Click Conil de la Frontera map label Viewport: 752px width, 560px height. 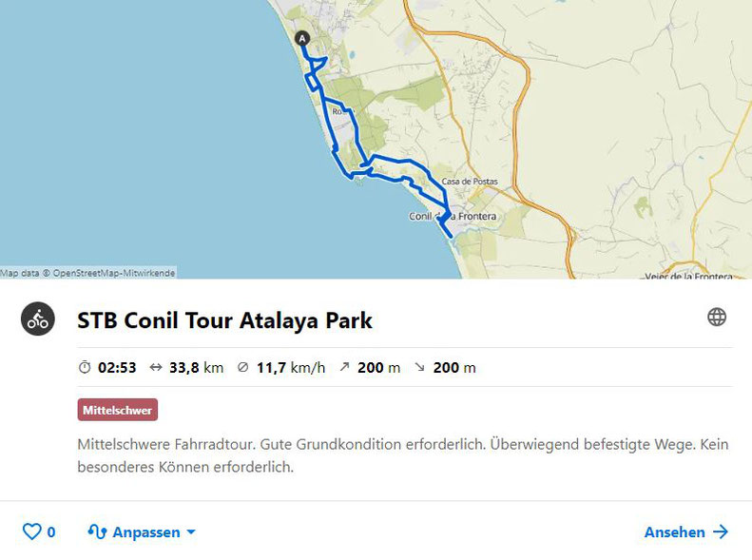453,216
